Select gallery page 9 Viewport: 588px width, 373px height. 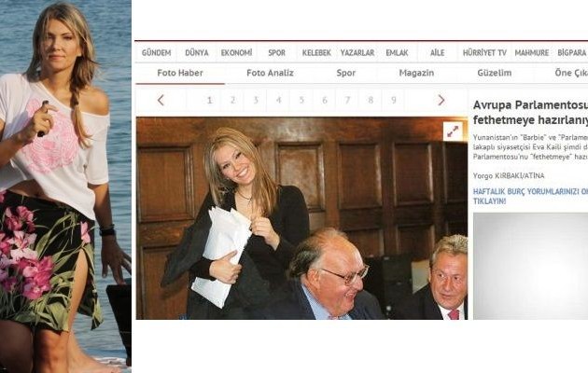tap(394, 101)
